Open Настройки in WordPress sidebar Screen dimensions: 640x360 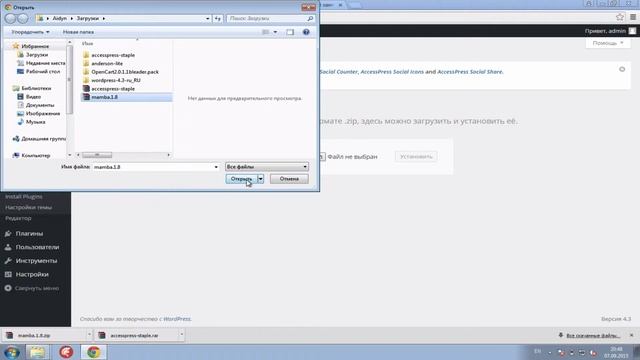pos(32,274)
